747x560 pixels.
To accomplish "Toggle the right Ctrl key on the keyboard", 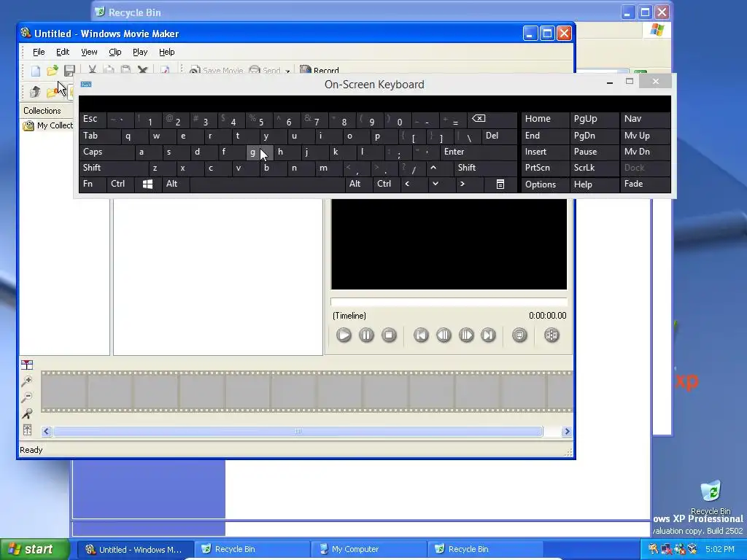I will coord(387,184).
